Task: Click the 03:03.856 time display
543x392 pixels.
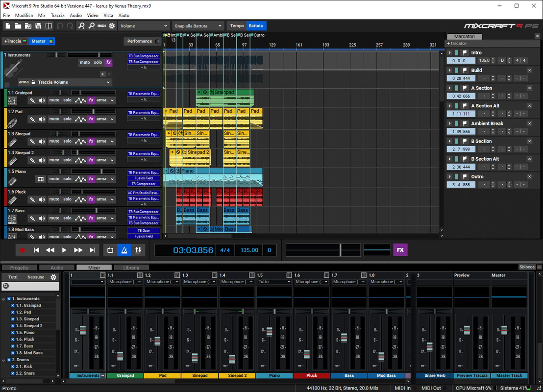Action: pos(193,250)
